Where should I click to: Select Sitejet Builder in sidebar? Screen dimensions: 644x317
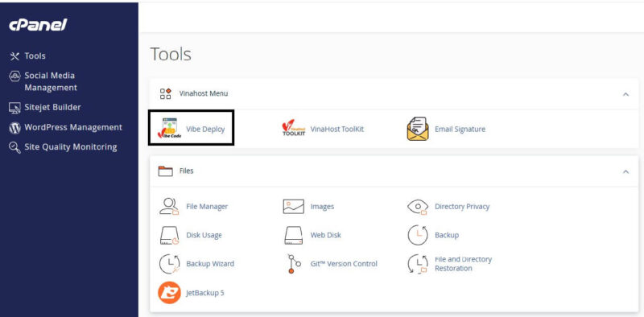tap(52, 108)
